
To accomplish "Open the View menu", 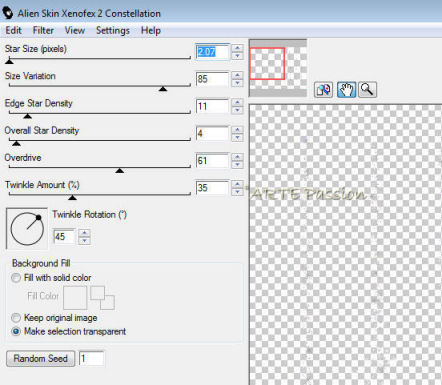I will click(x=75, y=31).
